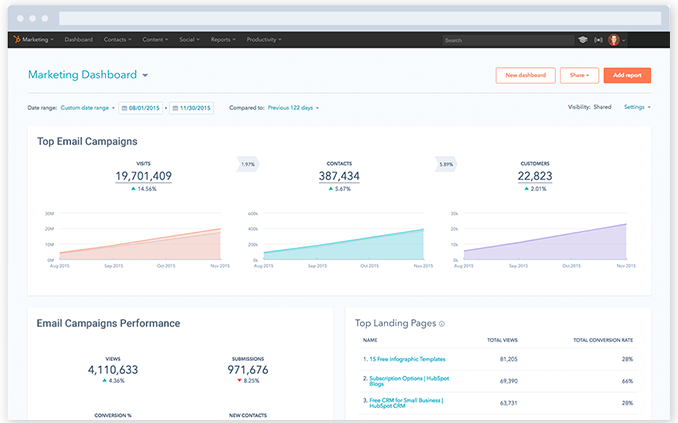Click the Visits total 19,701,409

[144, 176]
